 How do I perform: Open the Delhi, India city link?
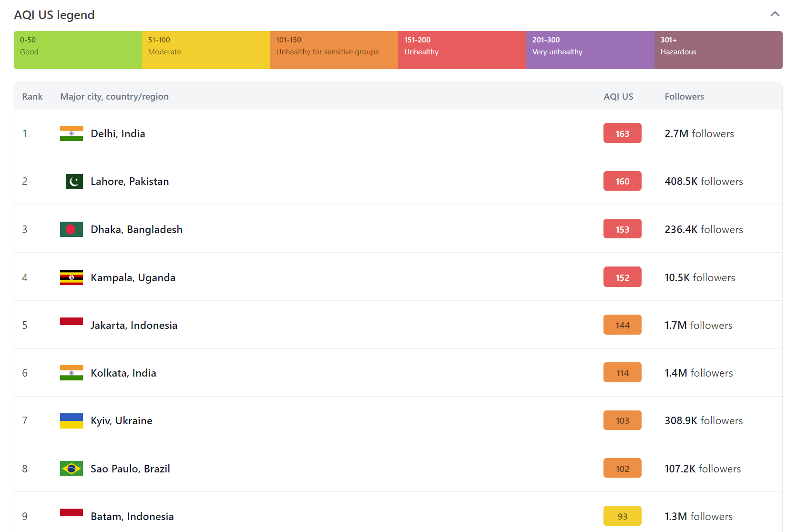pos(118,134)
